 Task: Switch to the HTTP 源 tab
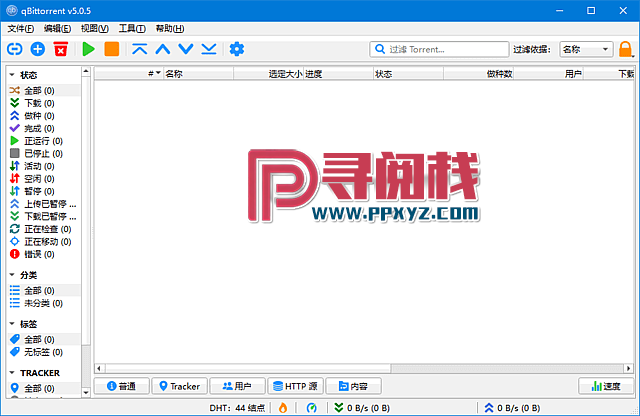tap(296, 386)
